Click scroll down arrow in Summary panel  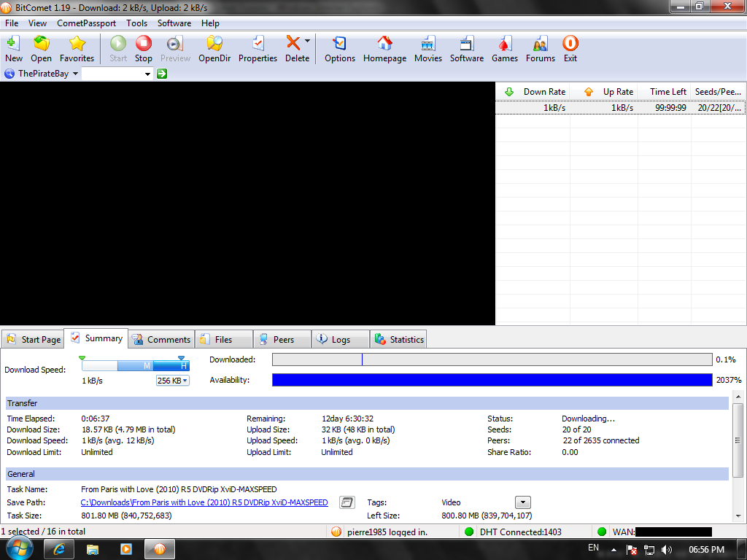click(738, 516)
